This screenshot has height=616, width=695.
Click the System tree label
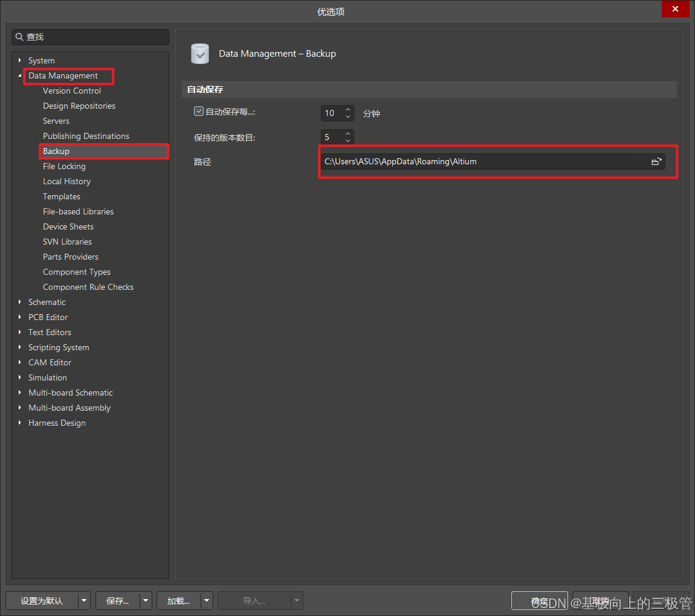(42, 60)
